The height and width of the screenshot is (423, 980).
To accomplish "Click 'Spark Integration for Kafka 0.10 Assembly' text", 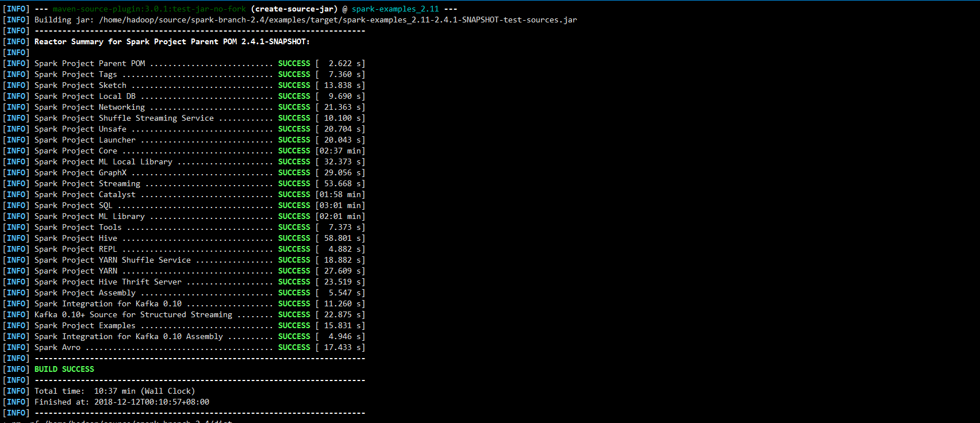I will [129, 337].
